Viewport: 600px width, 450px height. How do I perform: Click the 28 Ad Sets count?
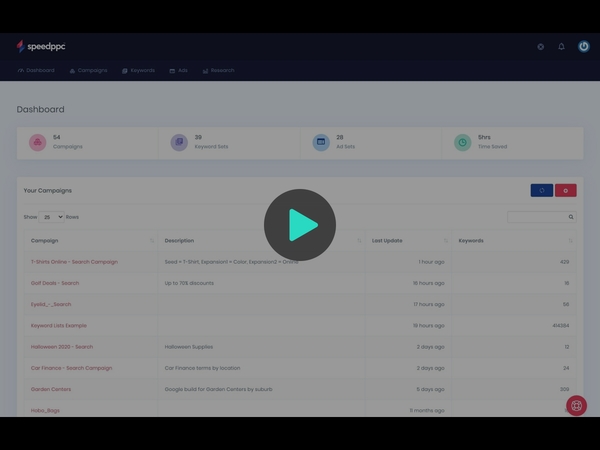[x=340, y=137]
